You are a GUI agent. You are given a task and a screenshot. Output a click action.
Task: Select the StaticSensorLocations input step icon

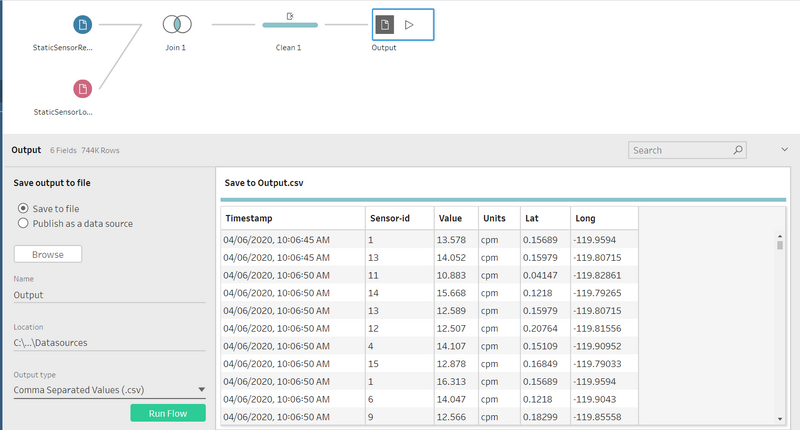point(82,89)
